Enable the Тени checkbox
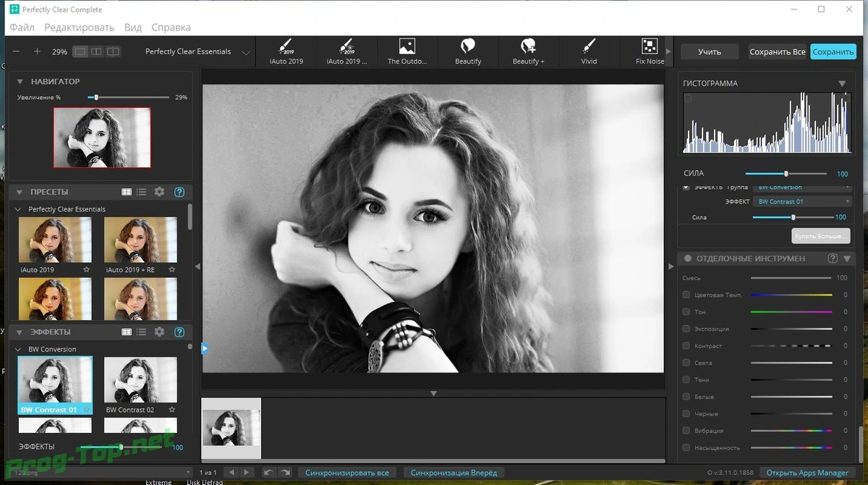This screenshot has width=868, height=485. point(686,379)
